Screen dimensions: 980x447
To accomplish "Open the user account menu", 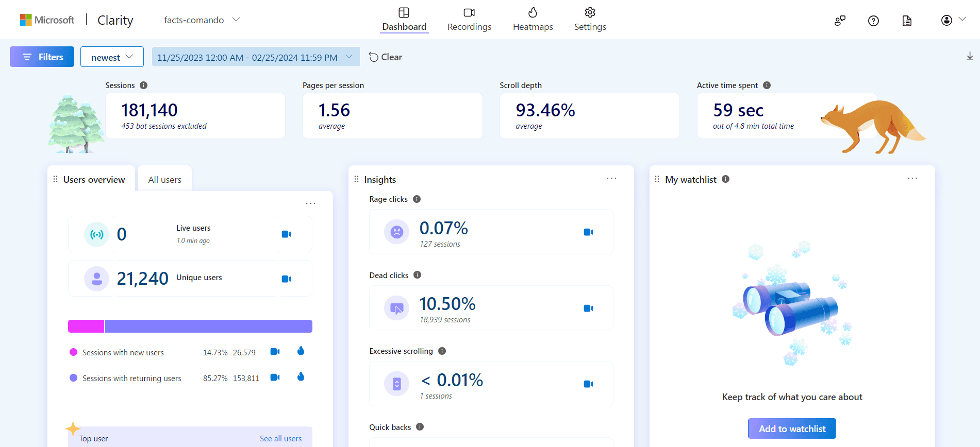I will click(953, 20).
